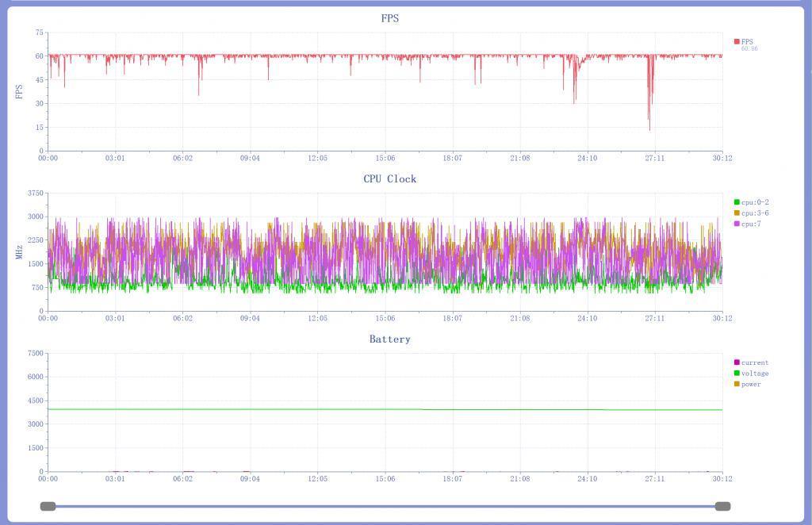The height and width of the screenshot is (525, 812).
Task: Click the vertical FPS y-axis label
Action: click(19, 91)
